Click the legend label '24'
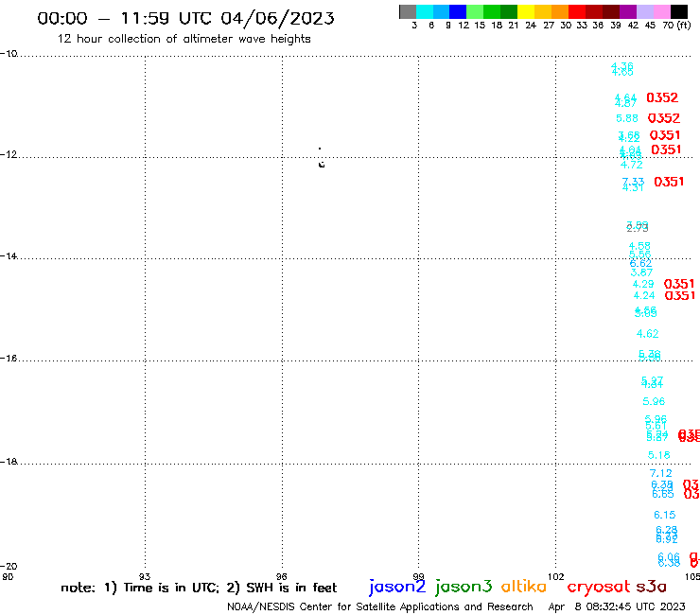 coord(531,26)
